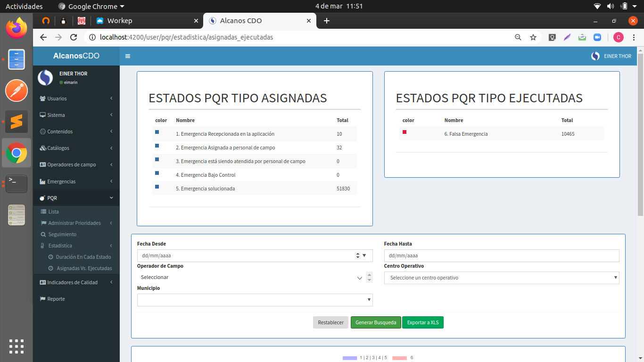Screen dimensions: 644x362
Task: Open Sublime Text from the dock
Action: [x=17, y=122]
